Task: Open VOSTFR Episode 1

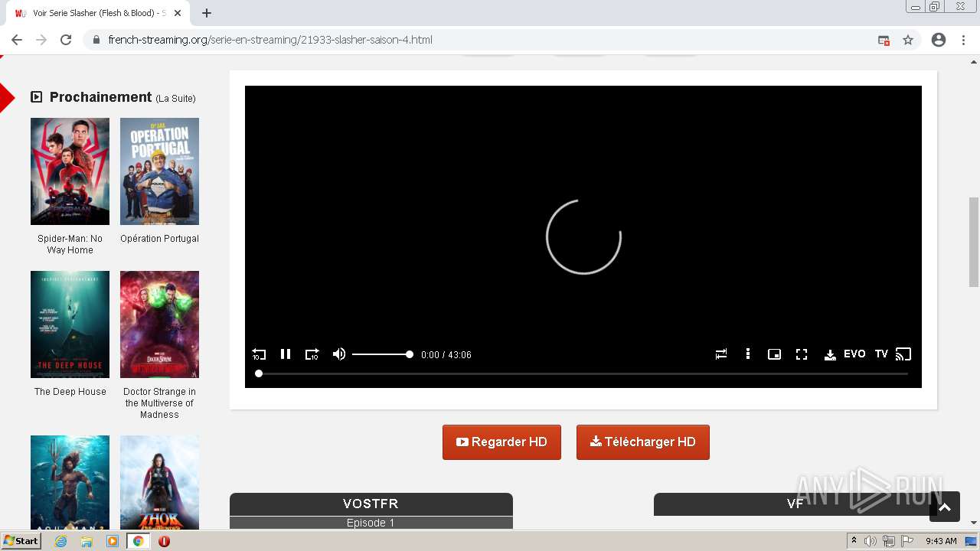Action: pyautogui.click(x=371, y=523)
